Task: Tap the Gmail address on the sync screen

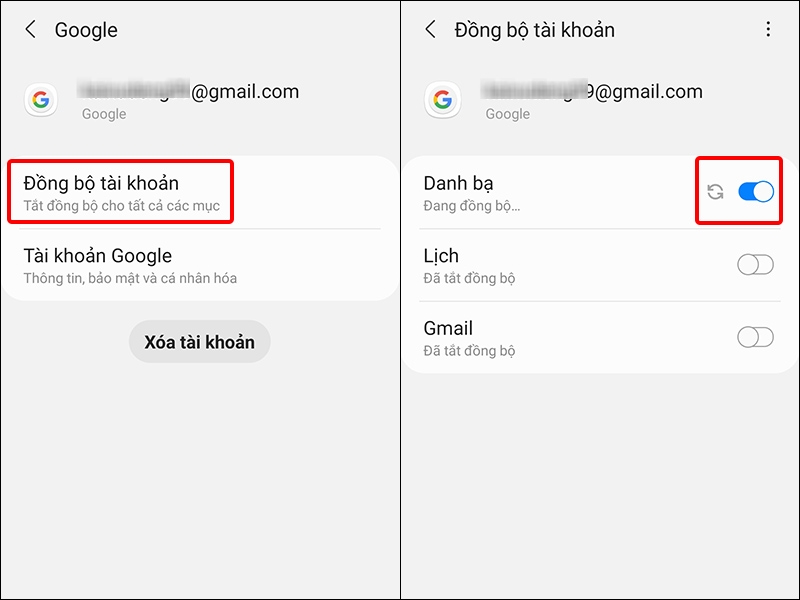Action: coord(593,92)
